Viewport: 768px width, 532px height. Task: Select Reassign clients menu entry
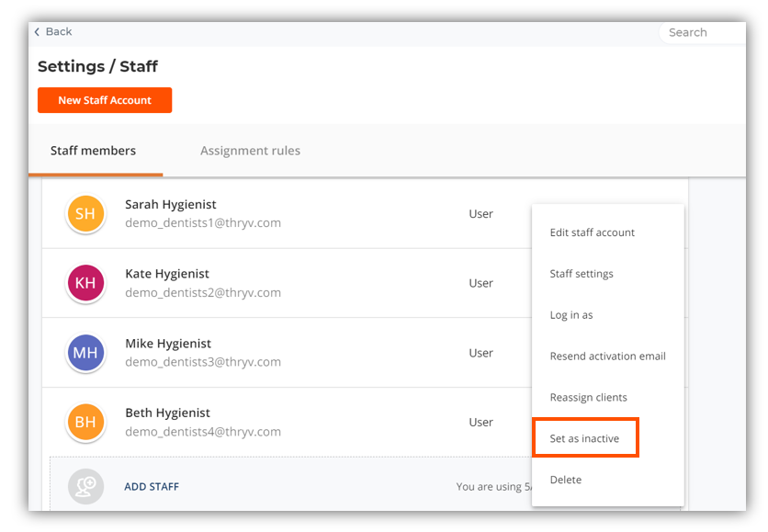(x=588, y=398)
